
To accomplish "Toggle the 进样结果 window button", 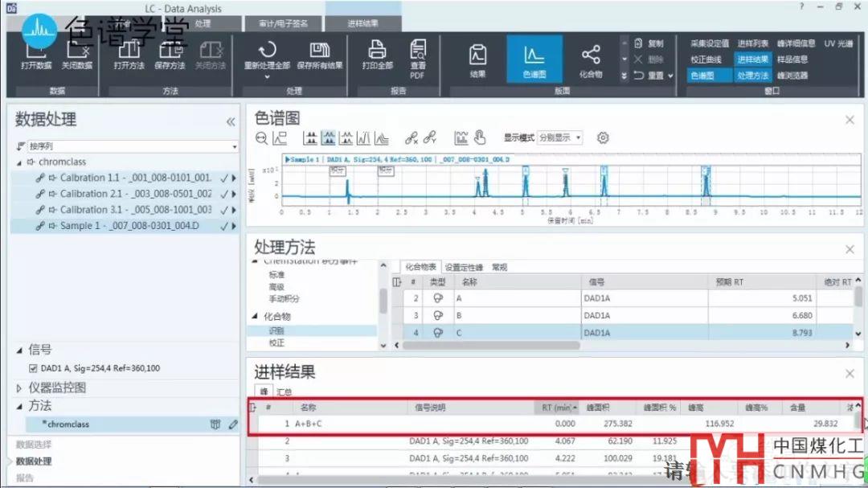I will 753,59.
